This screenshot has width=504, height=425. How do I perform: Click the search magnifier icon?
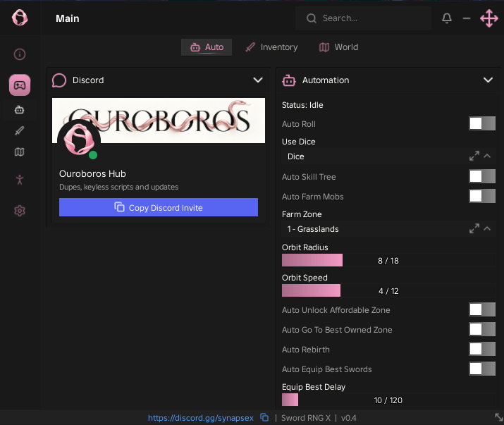coord(311,18)
